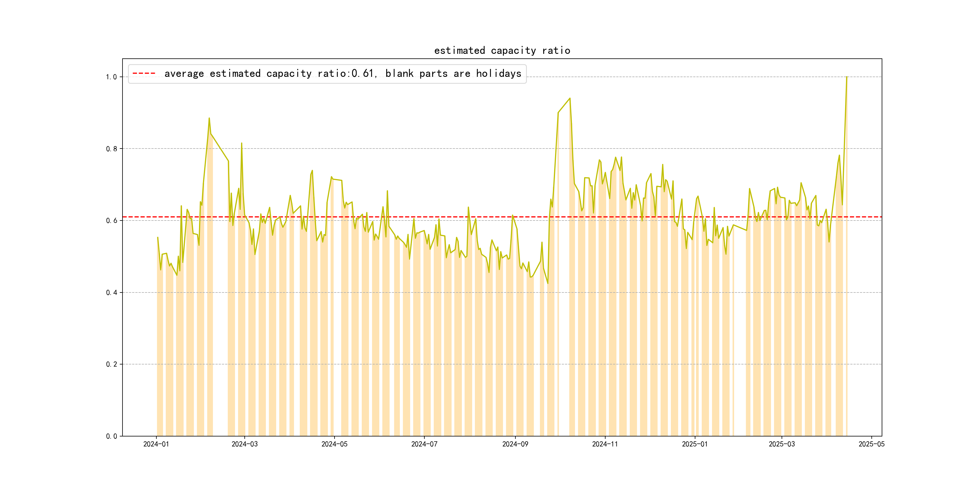
Task: Click the legend text about average capacity ratio
Action: 342,73
